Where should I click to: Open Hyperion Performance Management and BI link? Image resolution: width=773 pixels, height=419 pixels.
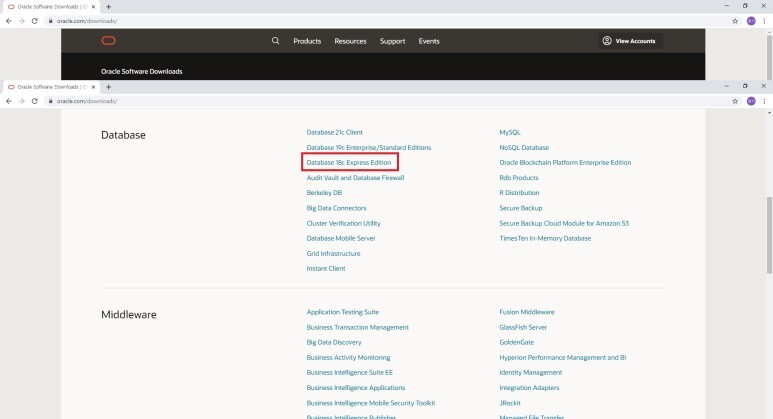point(562,357)
